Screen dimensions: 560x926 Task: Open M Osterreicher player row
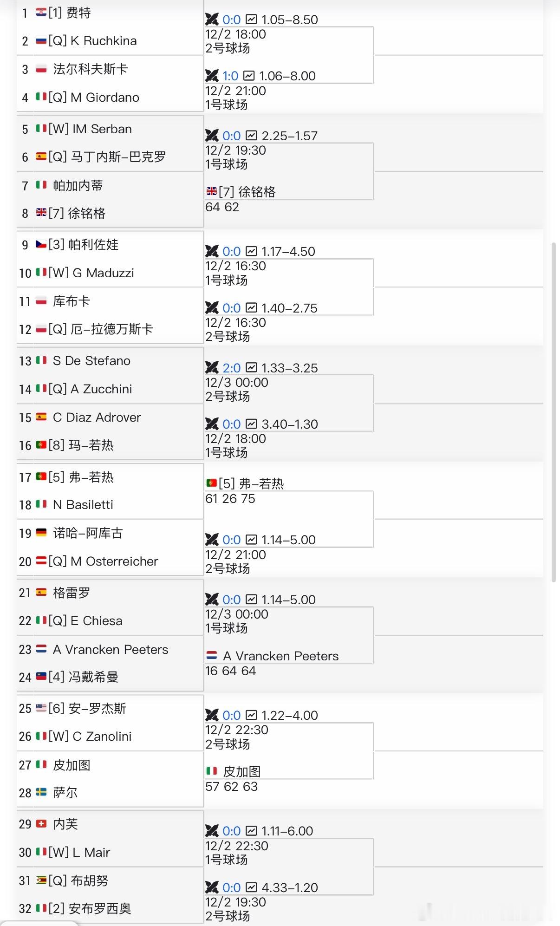[x=114, y=561]
